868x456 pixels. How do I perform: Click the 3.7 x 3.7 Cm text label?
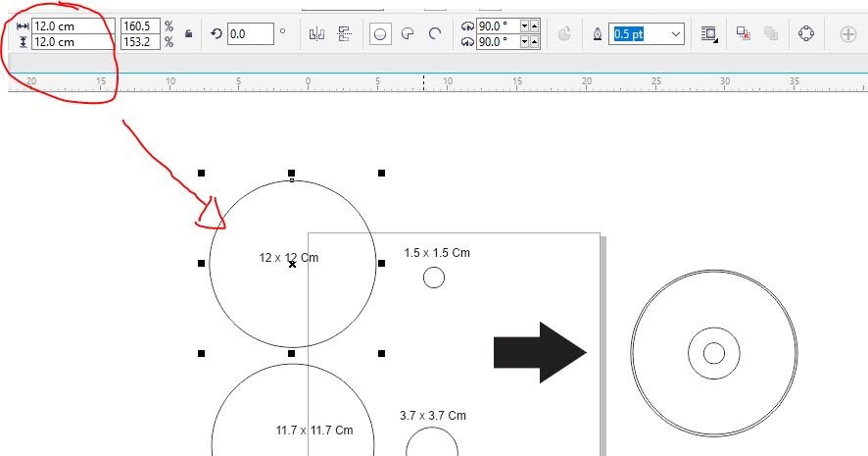(x=433, y=416)
